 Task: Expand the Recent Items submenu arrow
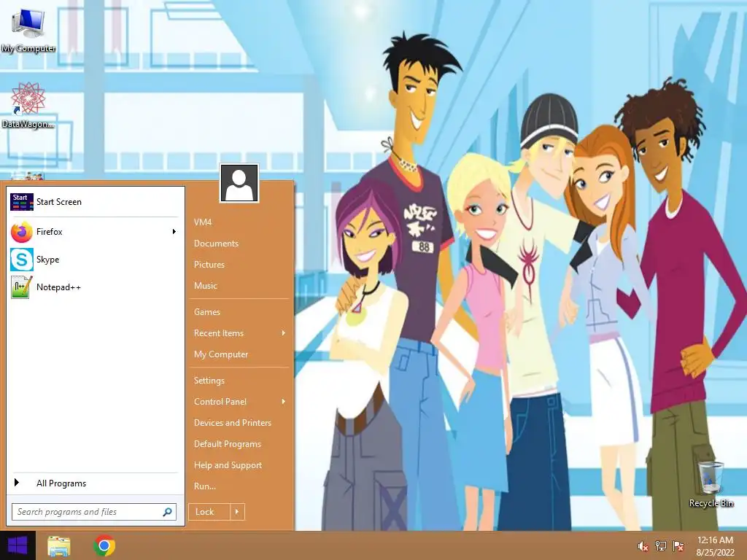point(284,332)
